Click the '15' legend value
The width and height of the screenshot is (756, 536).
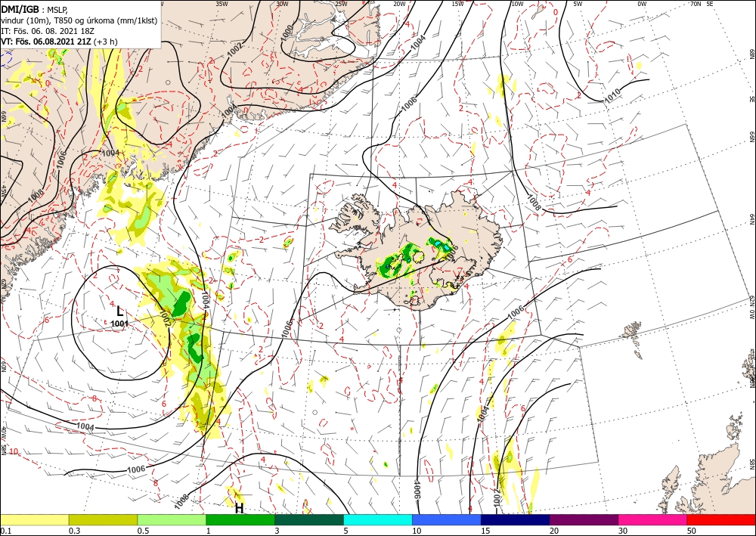[x=485, y=531]
